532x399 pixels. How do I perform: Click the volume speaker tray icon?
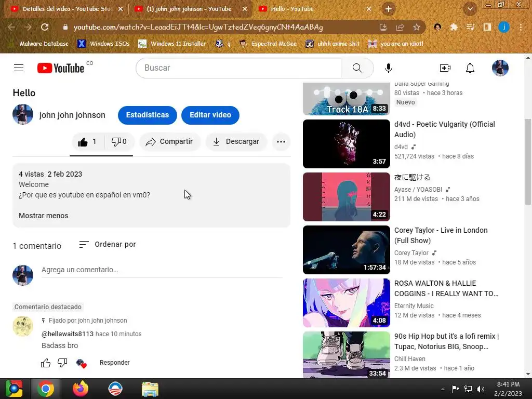point(481,389)
